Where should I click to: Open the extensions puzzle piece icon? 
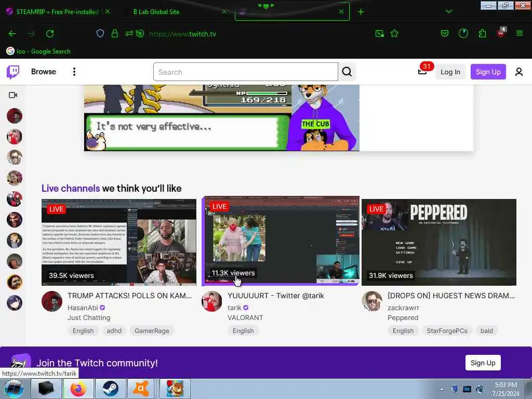point(482,34)
